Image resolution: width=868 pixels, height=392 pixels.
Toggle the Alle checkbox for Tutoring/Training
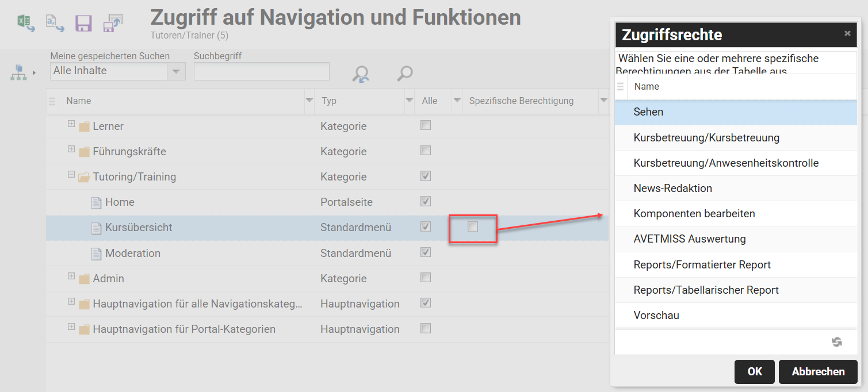tap(426, 176)
